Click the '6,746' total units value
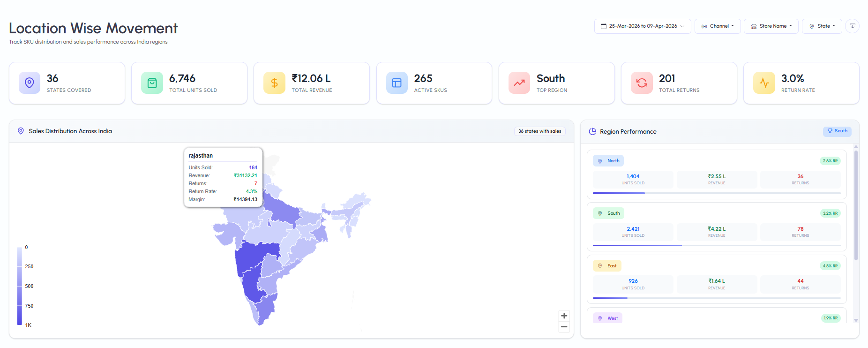This screenshot has width=868, height=348. (182, 78)
